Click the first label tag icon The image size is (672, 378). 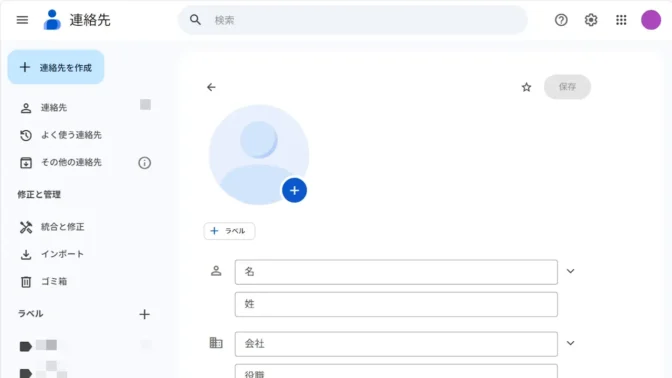click(26, 346)
